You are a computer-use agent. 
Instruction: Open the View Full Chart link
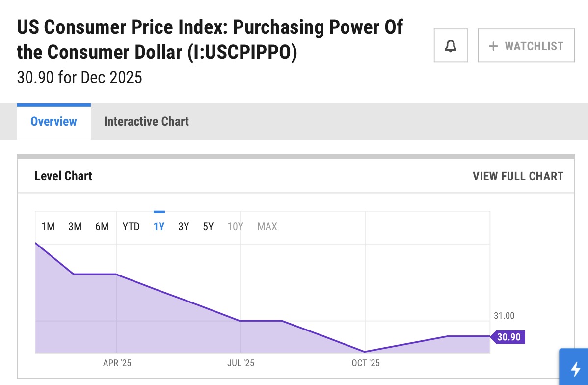point(518,176)
